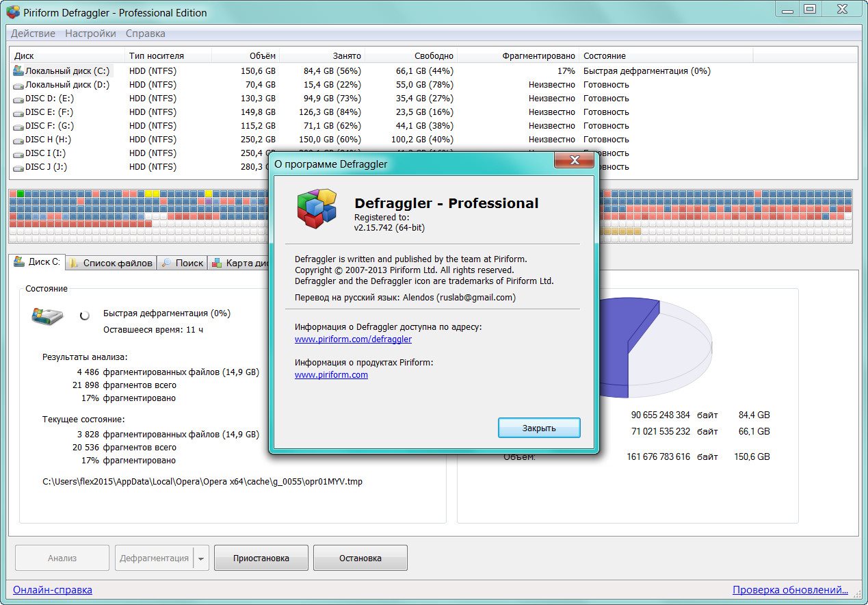Click the spinning progress indicator near Быстрая дефрагментация
Viewport: 868px width, 605px height.
(x=85, y=316)
